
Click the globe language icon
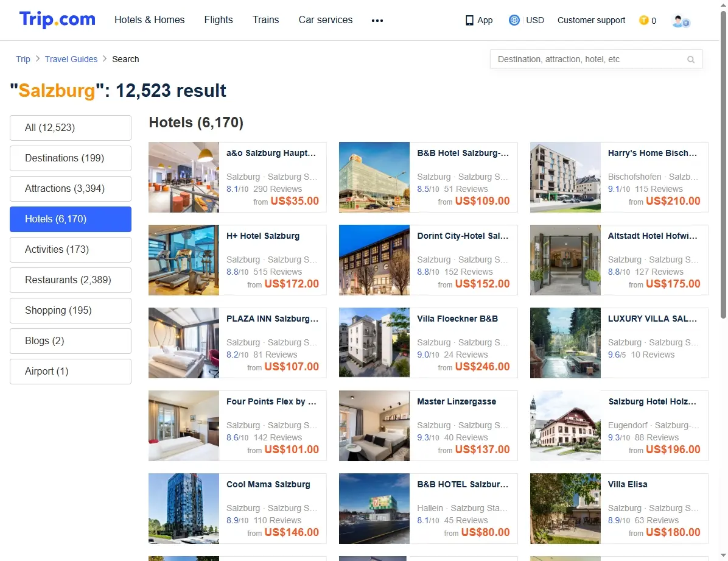click(x=514, y=20)
